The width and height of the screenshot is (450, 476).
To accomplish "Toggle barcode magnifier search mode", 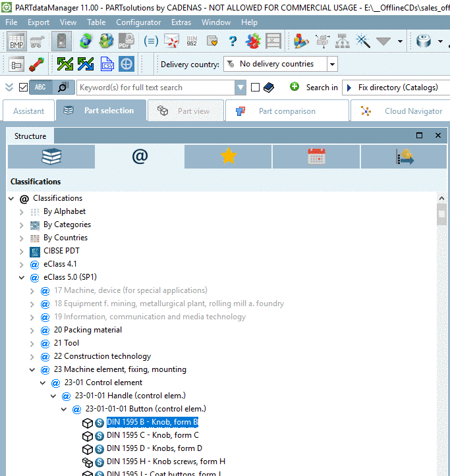I will (63, 88).
